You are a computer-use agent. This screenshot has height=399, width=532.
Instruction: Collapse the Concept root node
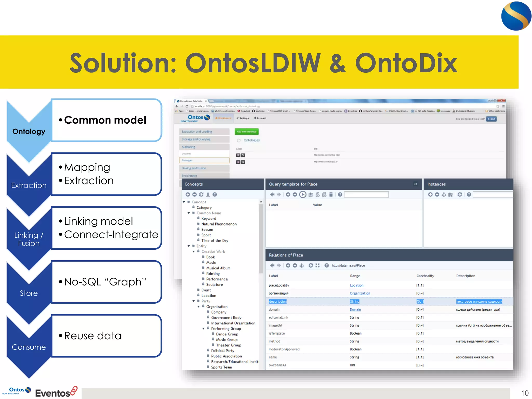point(184,202)
